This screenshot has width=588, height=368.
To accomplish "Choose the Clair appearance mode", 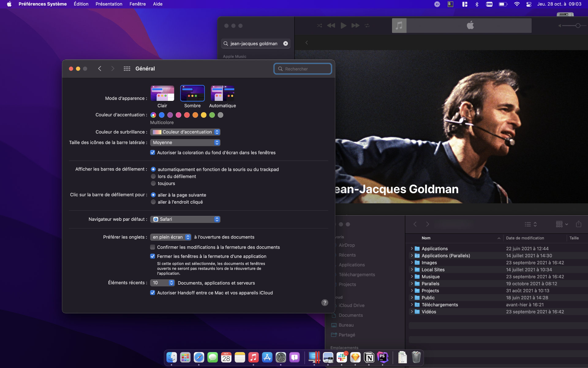I will pos(162,93).
